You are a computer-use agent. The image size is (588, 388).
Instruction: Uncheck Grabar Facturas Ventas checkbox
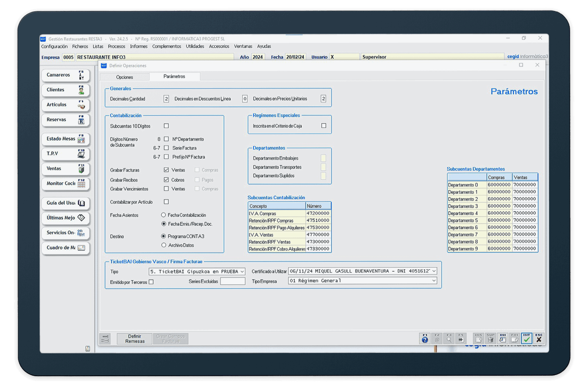coord(166,170)
